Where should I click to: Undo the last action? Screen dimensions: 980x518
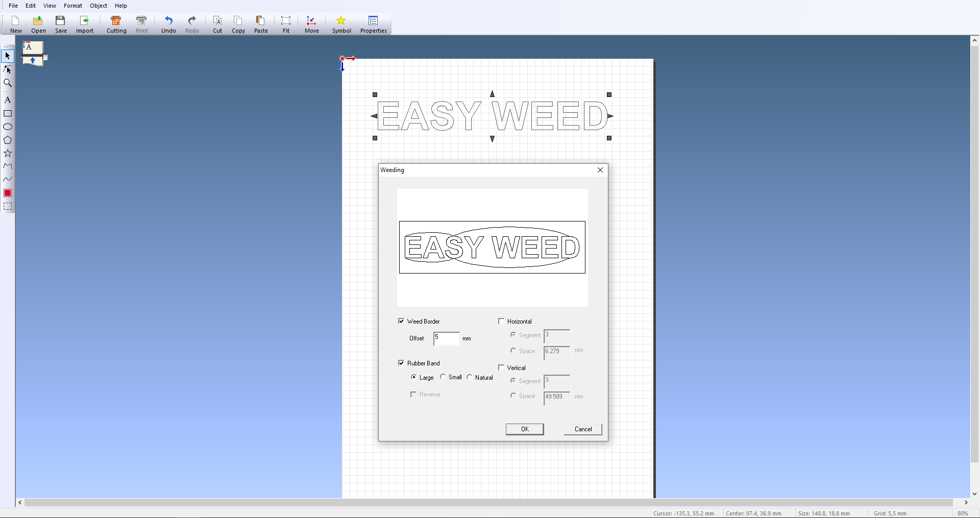point(168,24)
